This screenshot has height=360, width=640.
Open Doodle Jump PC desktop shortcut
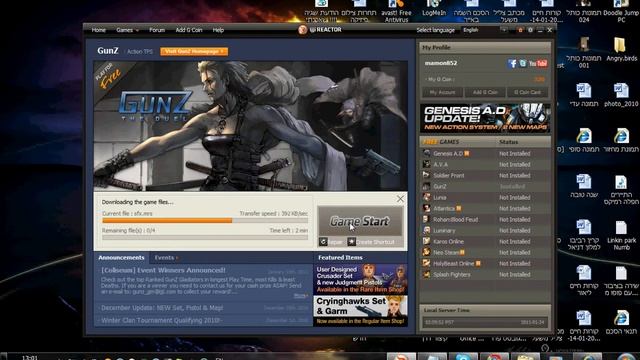point(621,11)
